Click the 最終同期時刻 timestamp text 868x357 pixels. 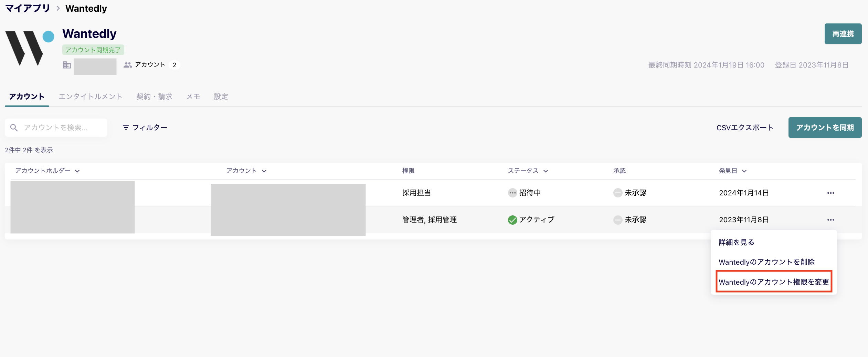[x=706, y=65]
